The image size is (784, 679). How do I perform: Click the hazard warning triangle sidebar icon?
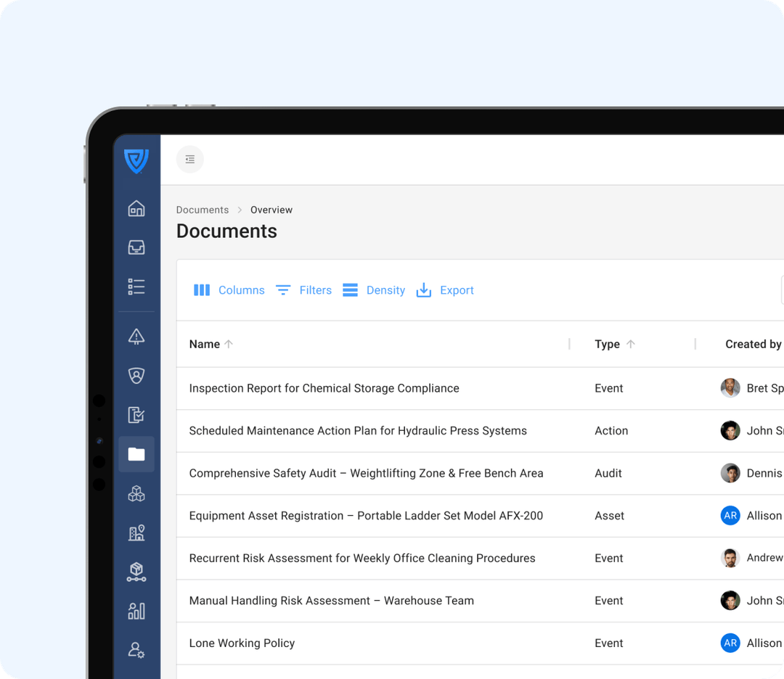pyautogui.click(x=136, y=336)
